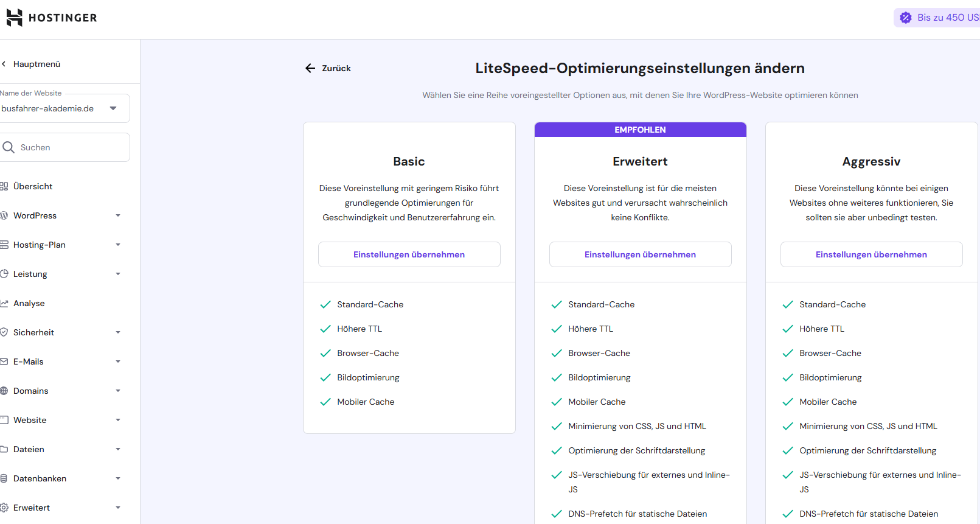Screen dimensions: 980x524
Task: Go to Hauptmenü
Action: pyautogui.click(x=36, y=64)
